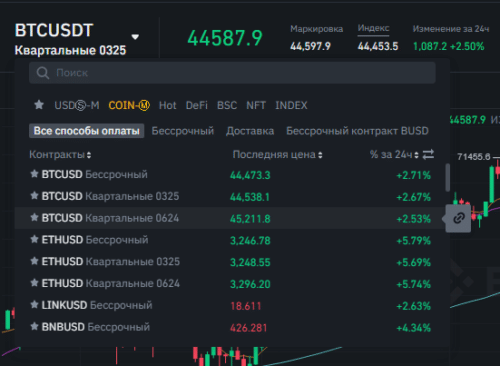
Task: Favorite ETHUSD Бессрочный with its star
Action: 34,239
